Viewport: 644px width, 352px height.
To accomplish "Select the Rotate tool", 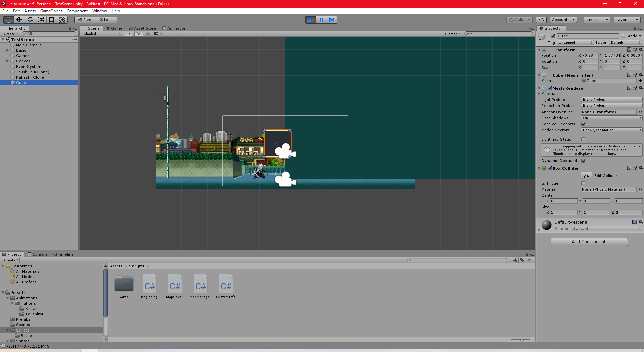I will [30, 20].
